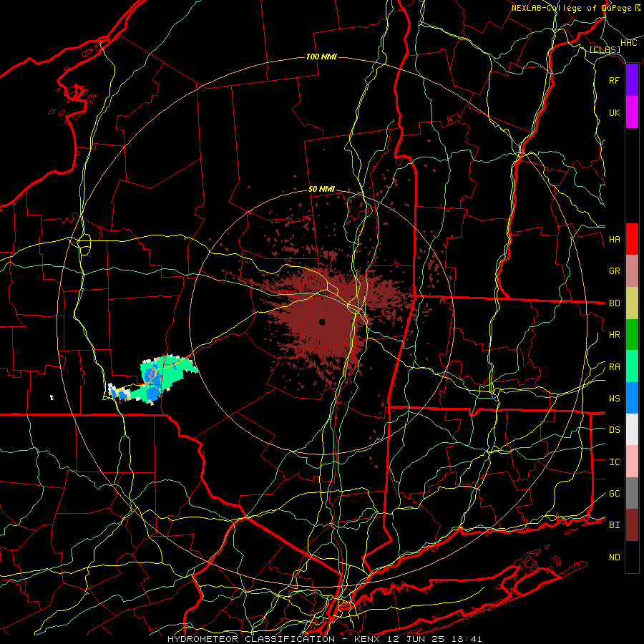
Task: Click the 18:41 time stamp
Action: 469,639
